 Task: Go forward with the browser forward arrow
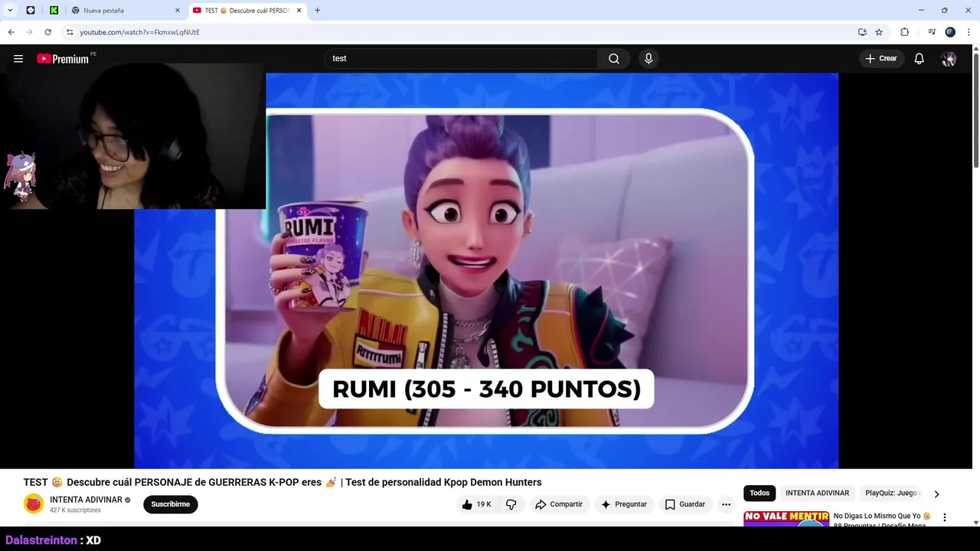[x=29, y=32]
